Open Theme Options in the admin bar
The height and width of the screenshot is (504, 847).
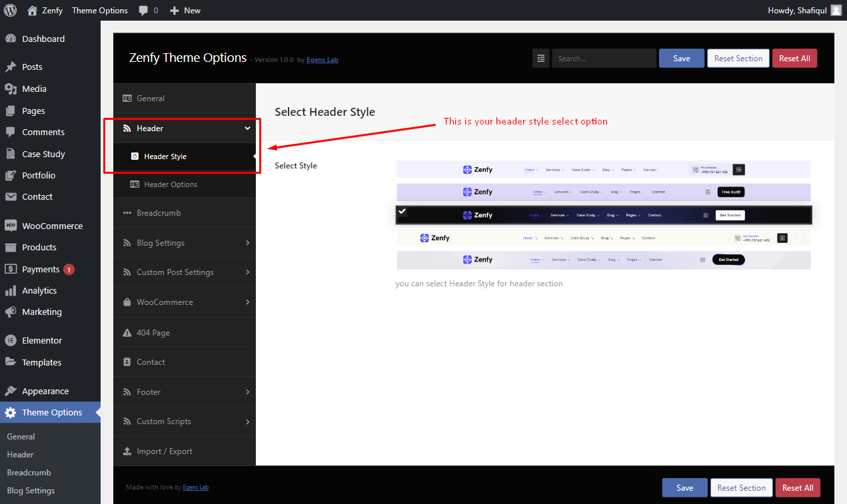tap(100, 10)
